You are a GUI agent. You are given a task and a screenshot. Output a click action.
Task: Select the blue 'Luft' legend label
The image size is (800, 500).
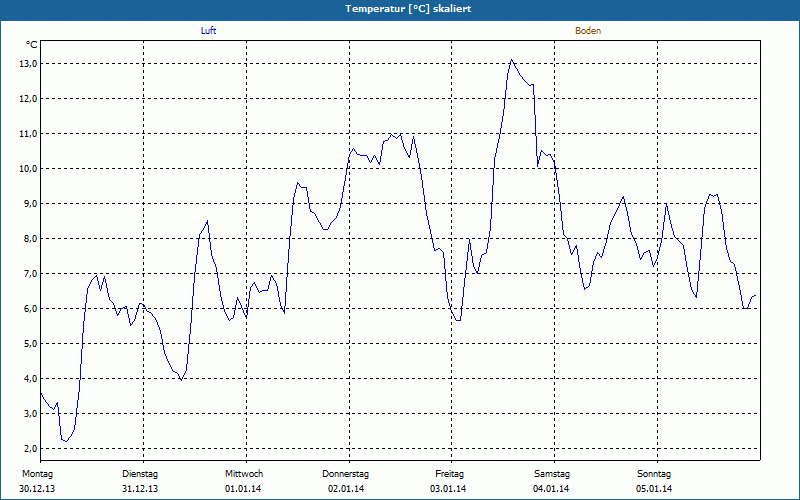coord(208,31)
